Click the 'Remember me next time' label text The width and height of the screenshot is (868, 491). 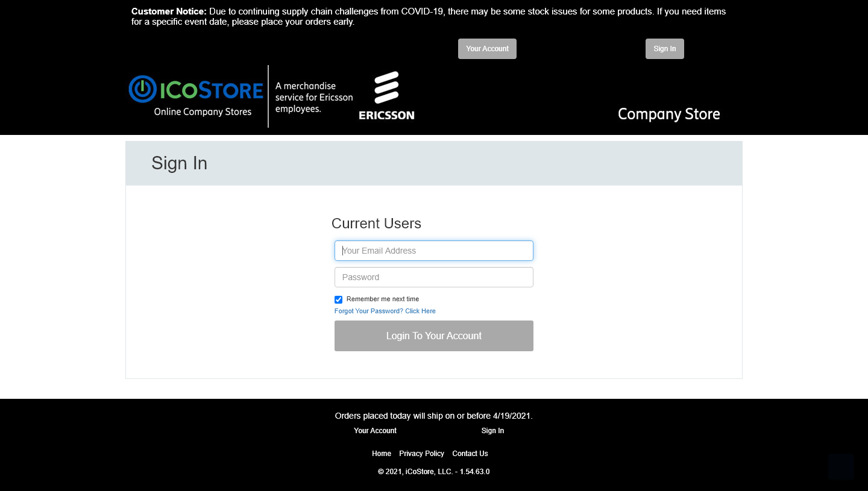pyautogui.click(x=382, y=299)
